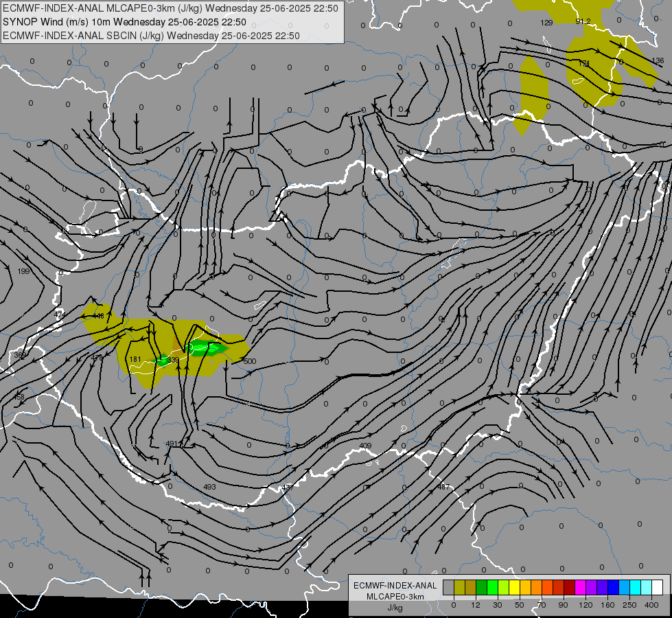The image size is (672, 618).
Task: Click the legend tick value 120
Action: click(586, 605)
